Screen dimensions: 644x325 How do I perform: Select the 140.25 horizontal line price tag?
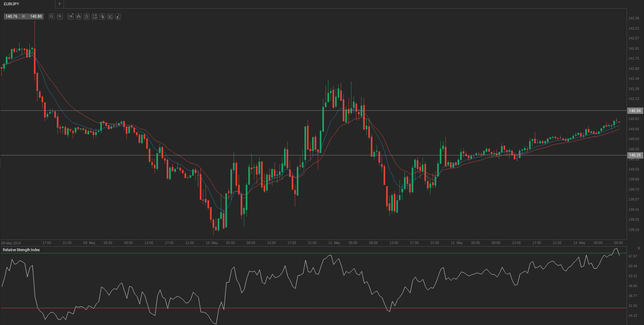pyautogui.click(x=635, y=155)
